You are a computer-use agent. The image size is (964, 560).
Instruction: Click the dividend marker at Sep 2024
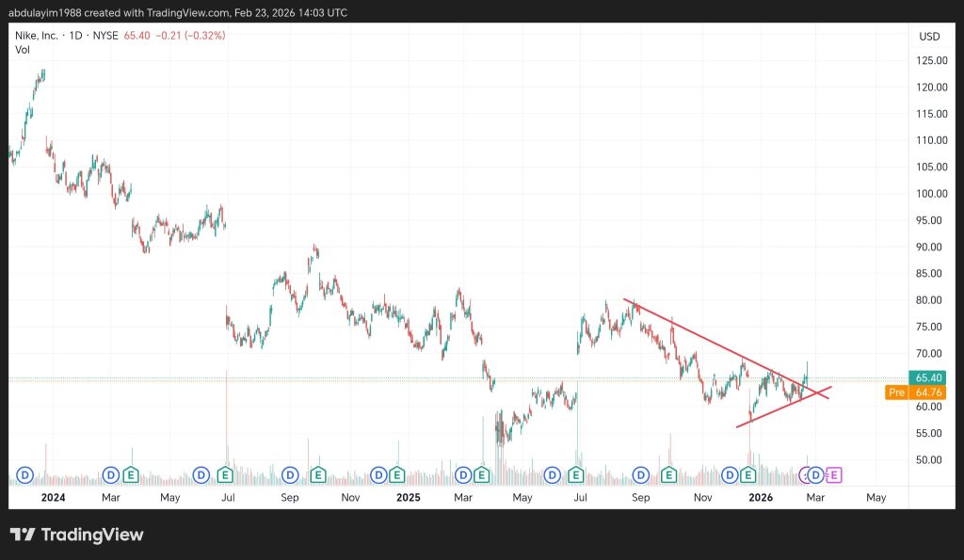(x=290, y=475)
